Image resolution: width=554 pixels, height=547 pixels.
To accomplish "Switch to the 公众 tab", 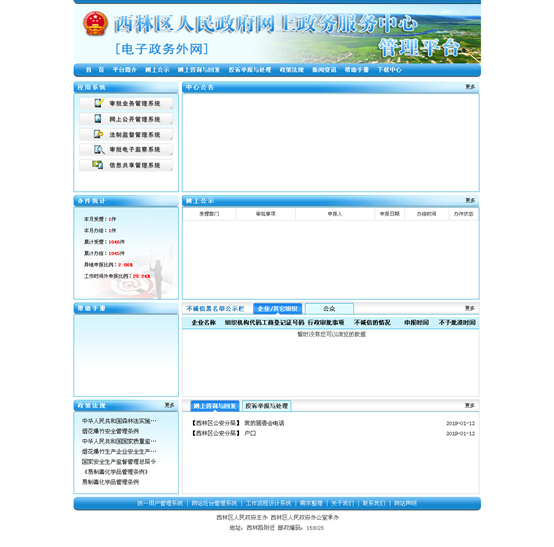I will [x=329, y=308].
